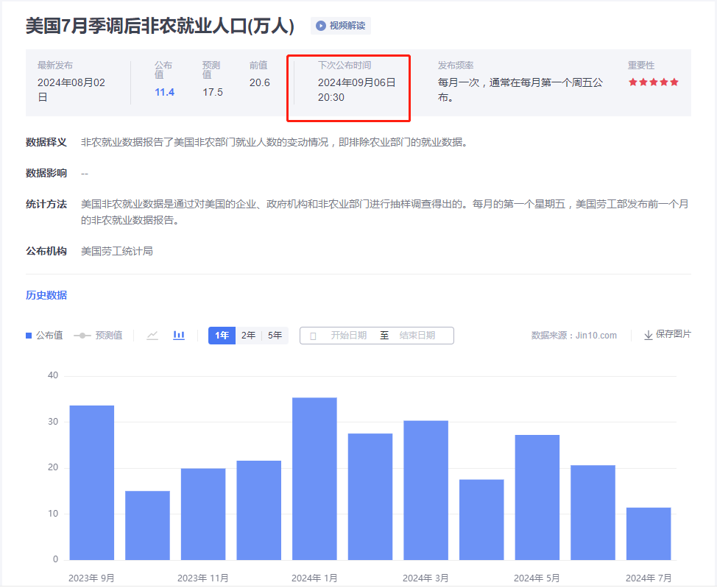Open the 开始日期 start date picker
The image size is (717, 588).
348,336
